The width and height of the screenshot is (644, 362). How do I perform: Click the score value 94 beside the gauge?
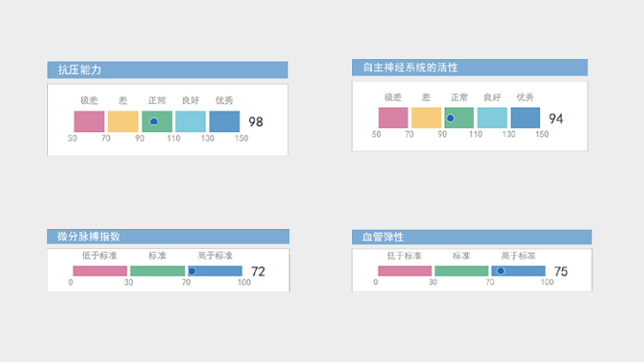556,118
